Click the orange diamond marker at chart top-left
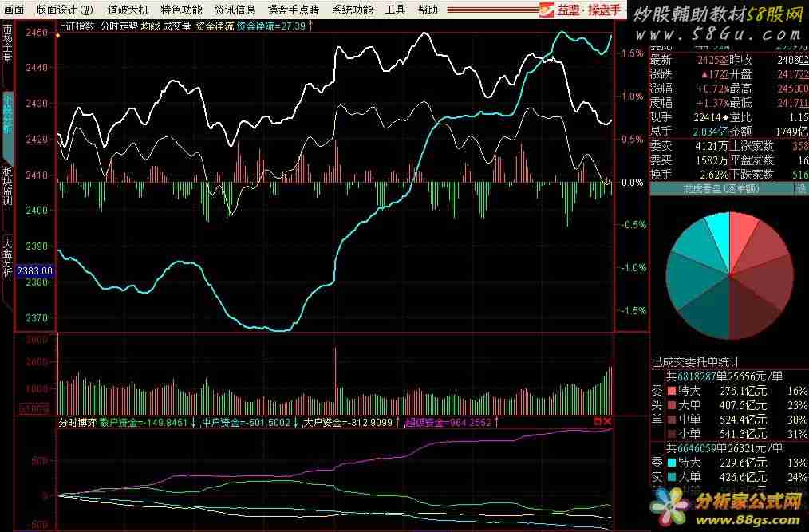 coord(57,35)
